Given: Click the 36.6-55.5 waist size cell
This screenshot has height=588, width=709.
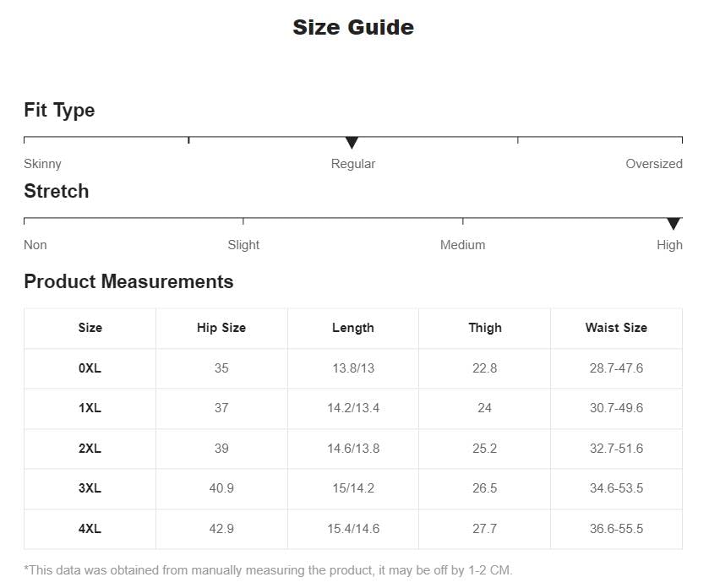Looking at the screenshot, I should click(616, 529).
